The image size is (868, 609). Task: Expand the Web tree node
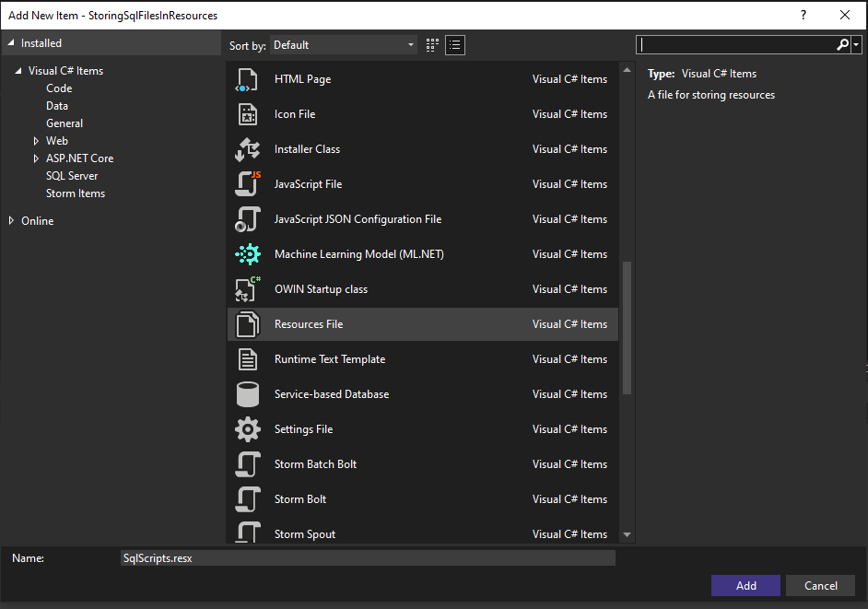(36, 141)
